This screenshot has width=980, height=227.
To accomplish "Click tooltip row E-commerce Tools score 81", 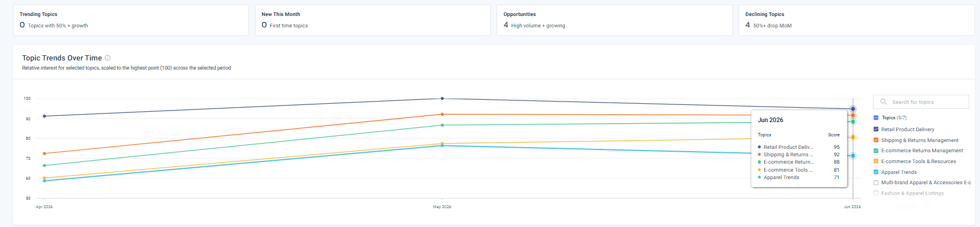I will [x=799, y=170].
